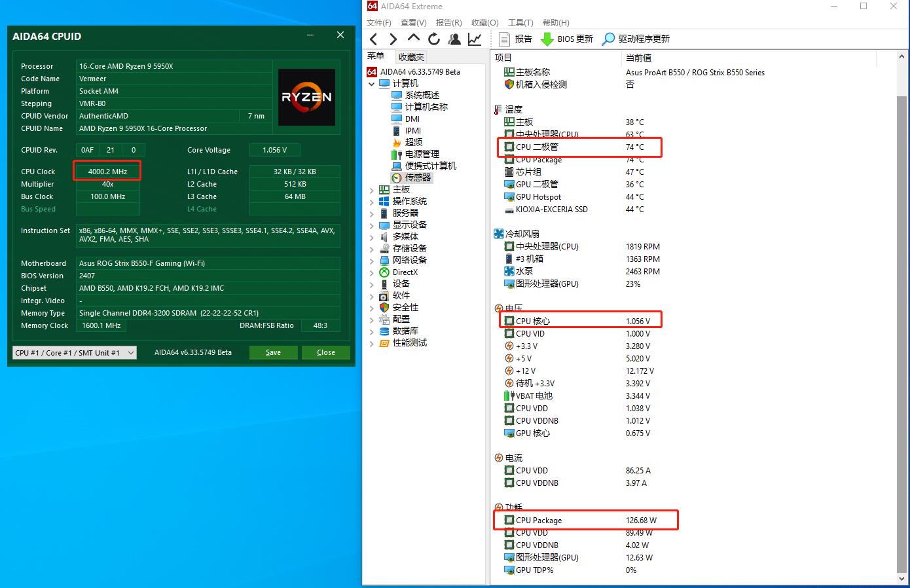
Task: Select the VBAT 电池 voltage row
Action: pos(577,396)
